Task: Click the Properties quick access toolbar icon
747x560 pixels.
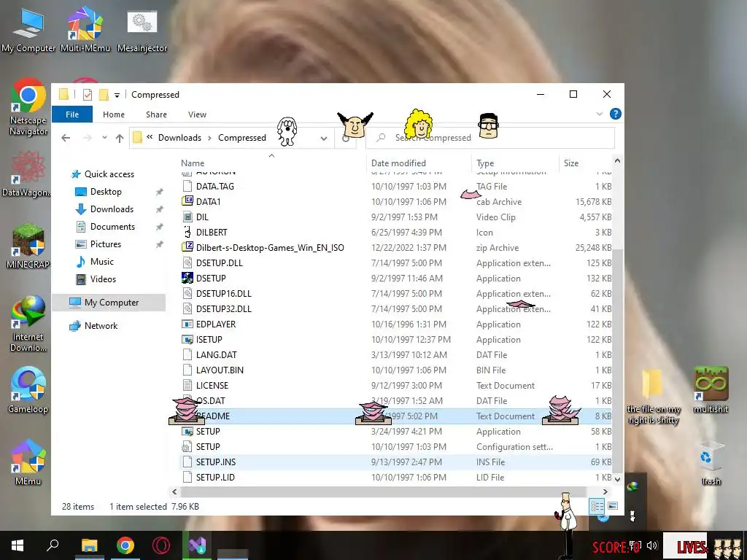Action: coord(88,95)
